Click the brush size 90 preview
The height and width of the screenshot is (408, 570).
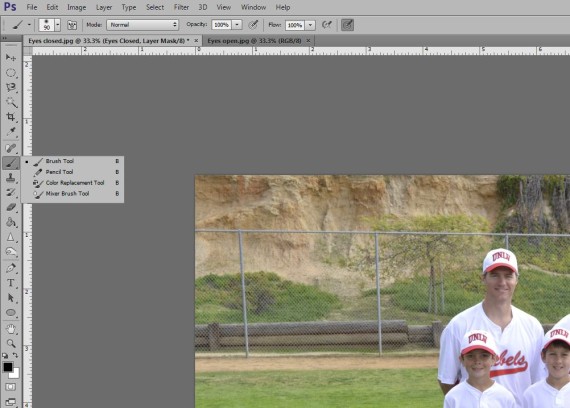(x=47, y=25)
